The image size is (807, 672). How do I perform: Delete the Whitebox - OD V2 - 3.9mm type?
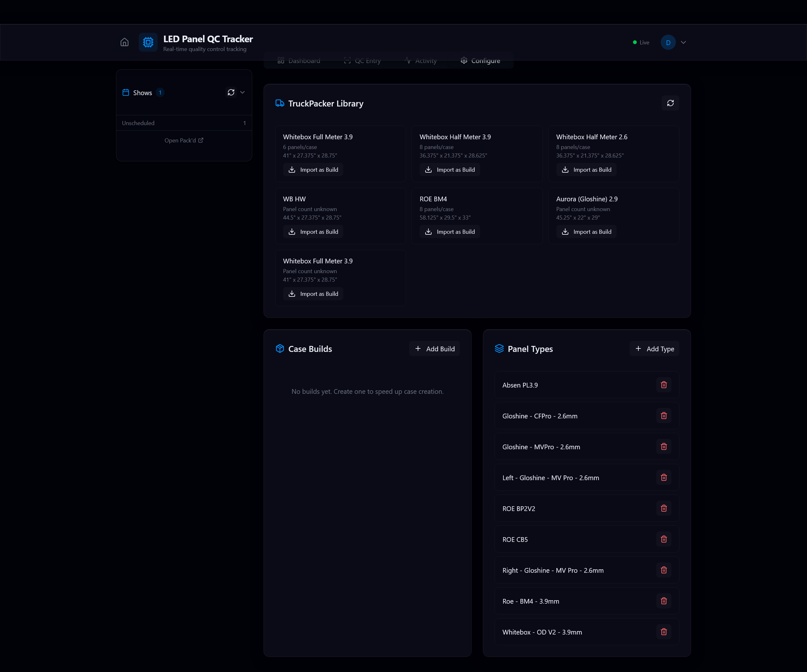coord(664,632)
